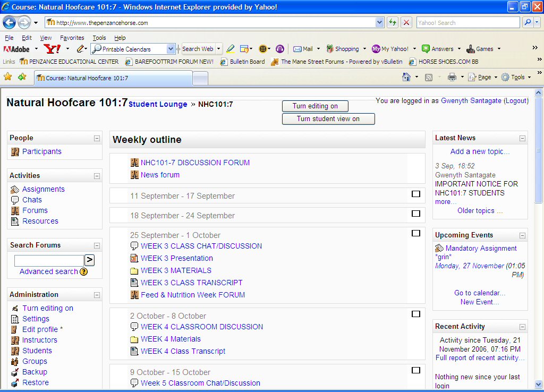Open the Favorites menu
Image resolution: width=544 pixels, height=392 pixels.
tap(72, 38)
